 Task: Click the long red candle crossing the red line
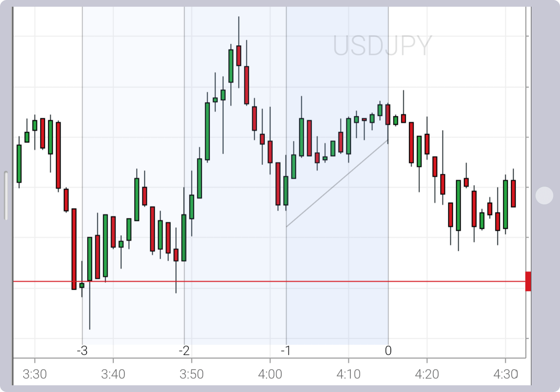pos(74,249)
